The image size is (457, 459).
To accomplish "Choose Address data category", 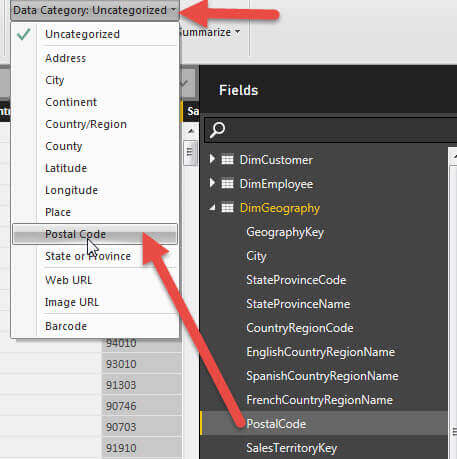I will point(95,58).
